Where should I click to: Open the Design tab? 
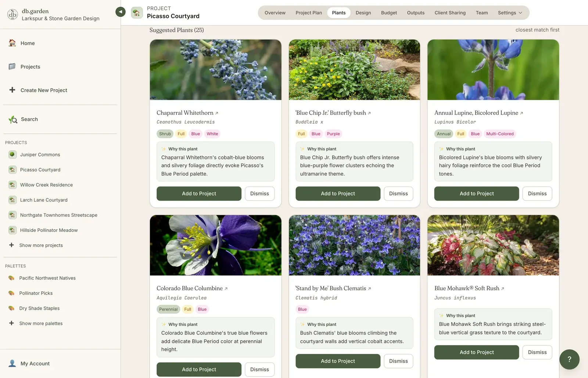(363, 13)
